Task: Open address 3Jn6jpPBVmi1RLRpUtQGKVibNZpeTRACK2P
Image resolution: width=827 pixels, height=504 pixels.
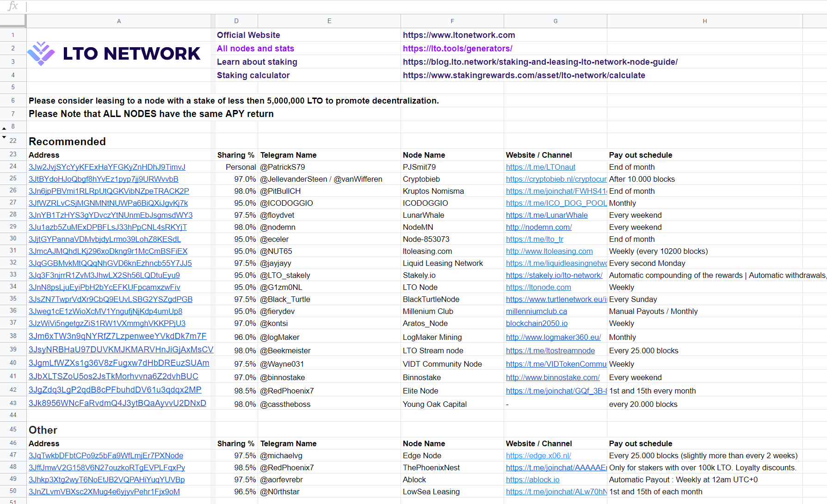Action: 109,191
